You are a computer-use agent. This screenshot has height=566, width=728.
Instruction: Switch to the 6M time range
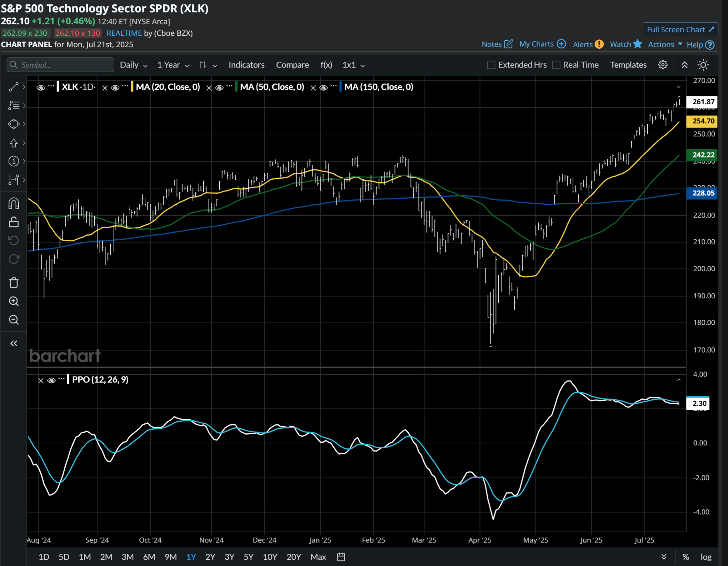coord(149,557)
